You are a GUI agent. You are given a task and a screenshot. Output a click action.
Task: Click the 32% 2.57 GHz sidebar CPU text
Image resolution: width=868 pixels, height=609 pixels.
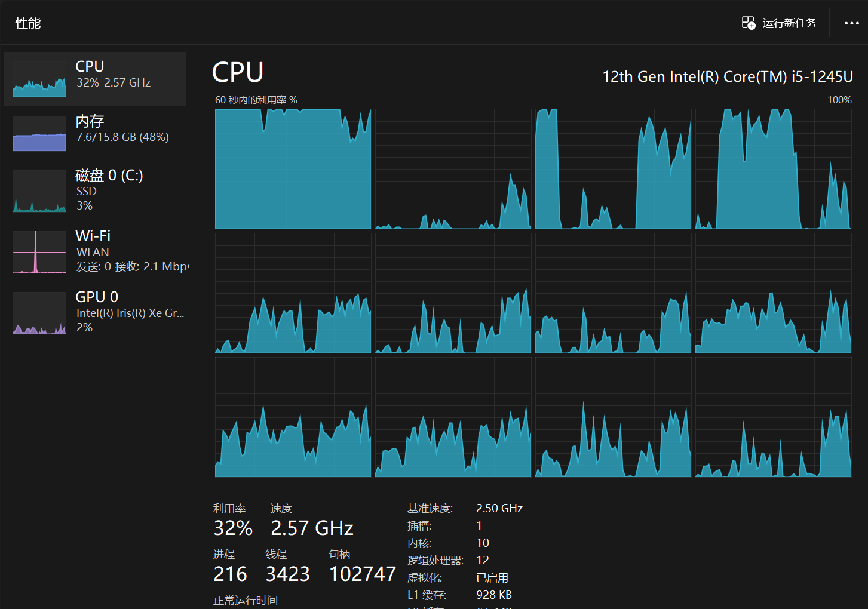(114, 82)
